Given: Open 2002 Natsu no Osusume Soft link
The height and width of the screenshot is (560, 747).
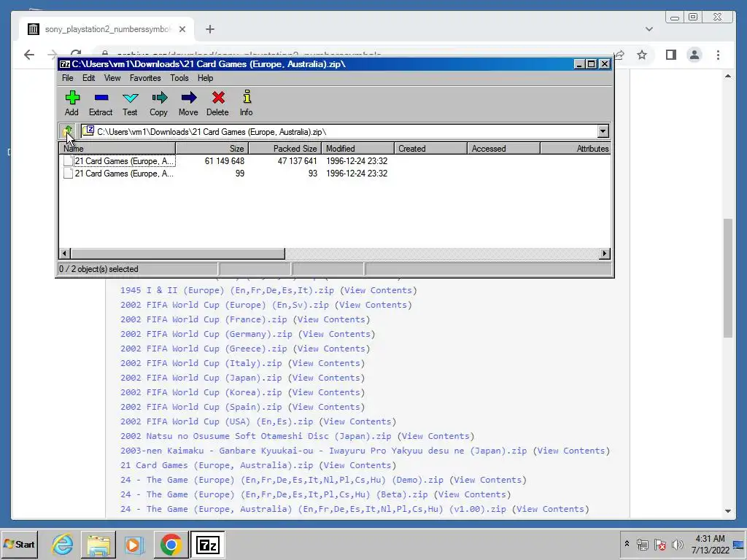Looking at the screenshot, I should click(255, 436).
